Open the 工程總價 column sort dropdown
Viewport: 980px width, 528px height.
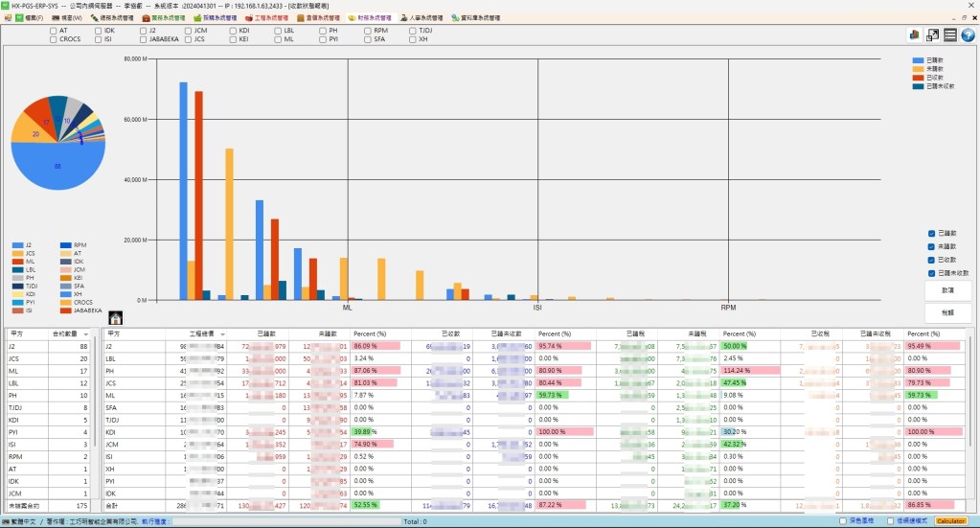tap(222, 333)
